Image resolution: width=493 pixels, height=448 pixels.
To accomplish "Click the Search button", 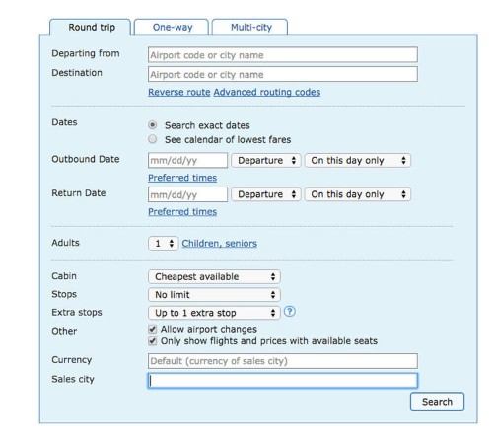I will pyautogui.click(x=437, y=402).
